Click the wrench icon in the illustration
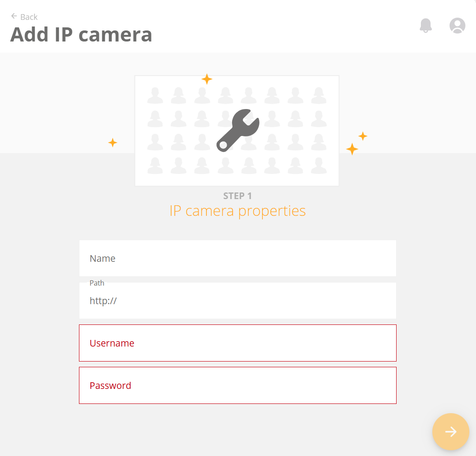Viewport: 476px width, 456px height. [x=238, y=130]
